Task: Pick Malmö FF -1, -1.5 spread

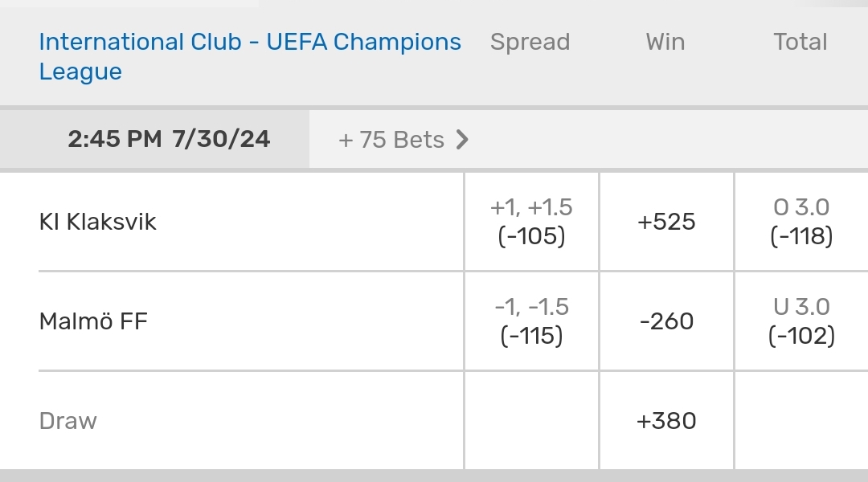Action: pos(531,321)
